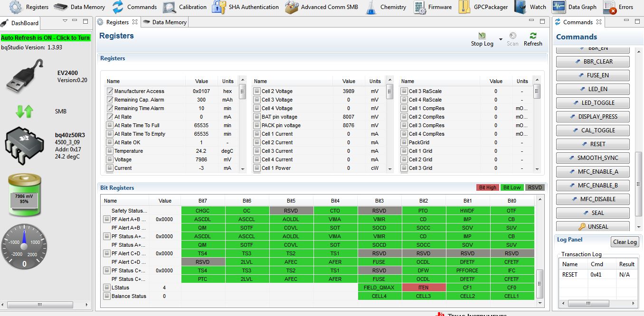Switch to the Registers tab
This screenshot has height=316, width=644.
coord(117,22)
